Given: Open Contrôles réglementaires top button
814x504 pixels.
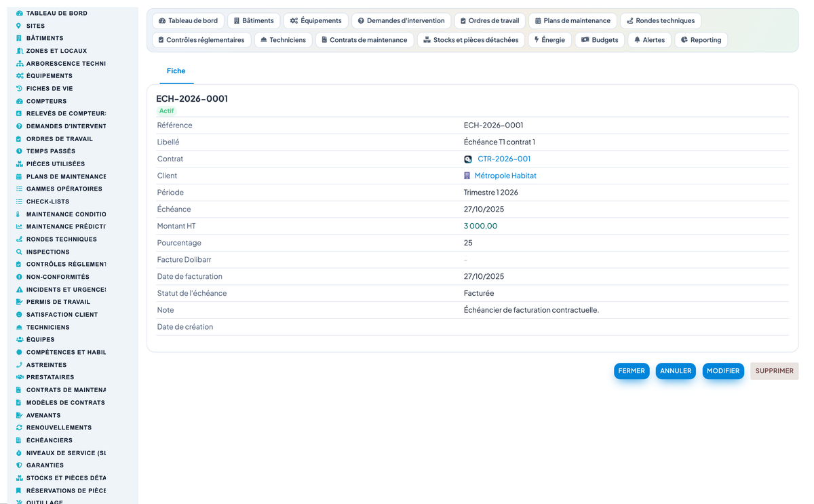Looking at the screenshot, I should 201,40.
